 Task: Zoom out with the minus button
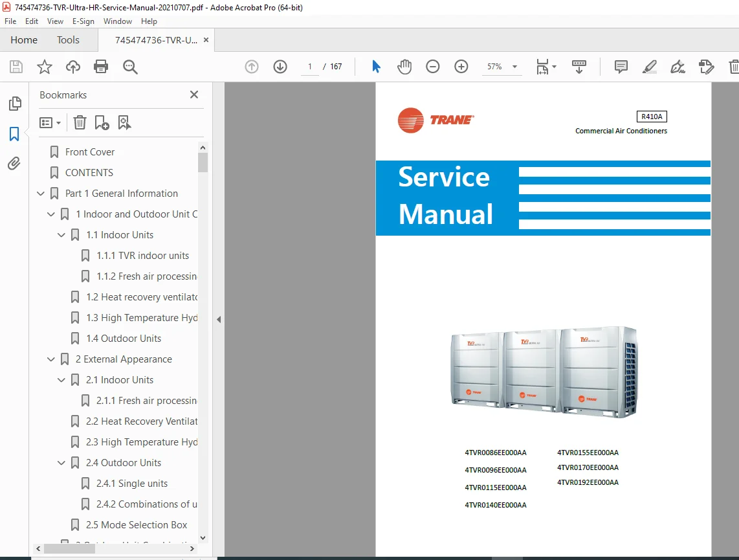(433, 67)
